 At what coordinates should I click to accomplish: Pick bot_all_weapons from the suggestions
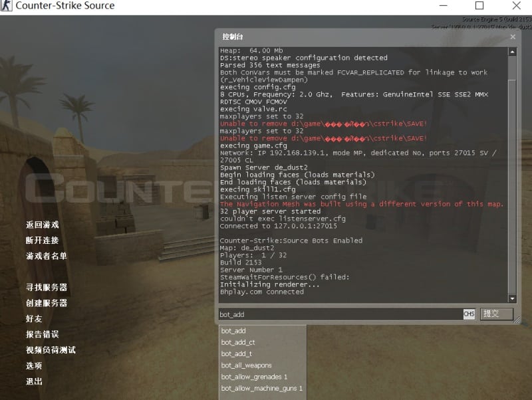[x=246, y=365]
